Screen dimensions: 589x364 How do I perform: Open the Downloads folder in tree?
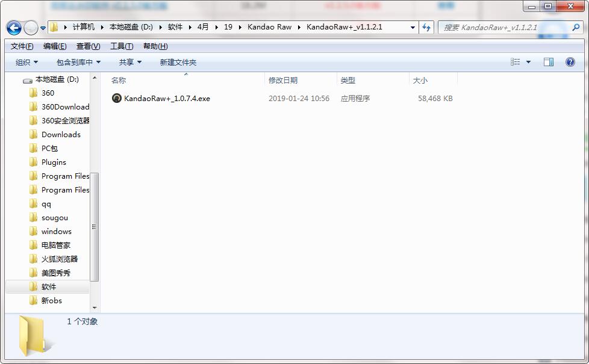[x=61, y=134]
